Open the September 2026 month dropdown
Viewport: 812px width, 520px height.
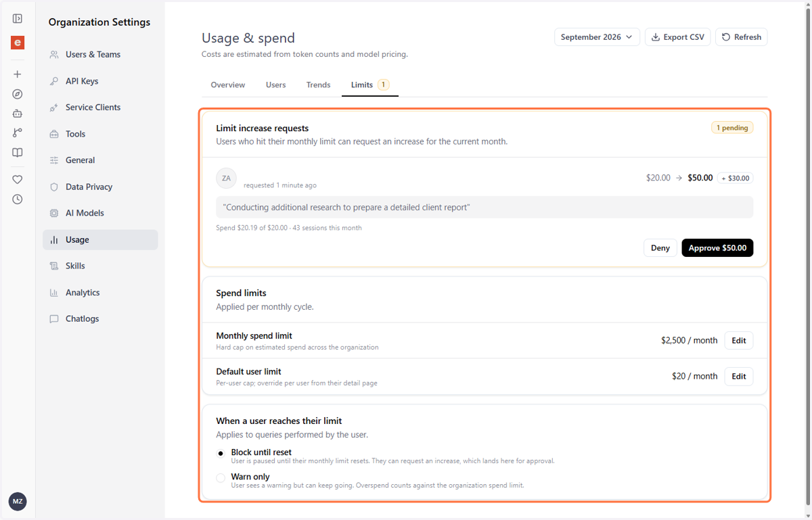click(x=597, y=37)
